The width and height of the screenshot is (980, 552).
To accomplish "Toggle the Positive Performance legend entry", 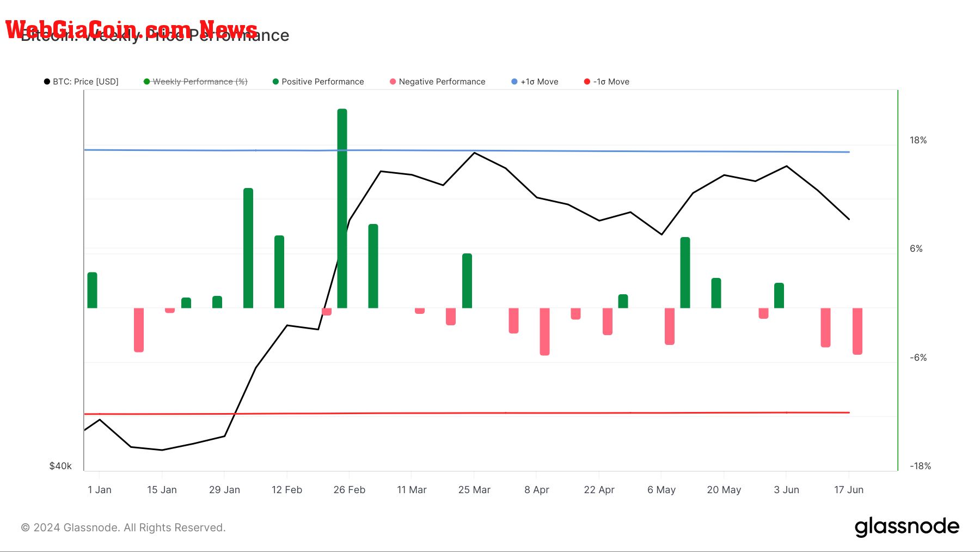I will tap(318, 82).
